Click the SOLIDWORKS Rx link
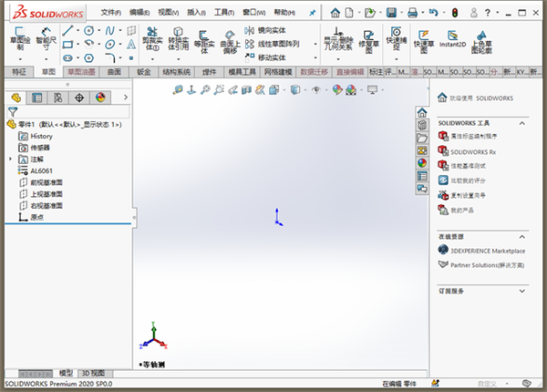547x392 pixels. [475, 150]
